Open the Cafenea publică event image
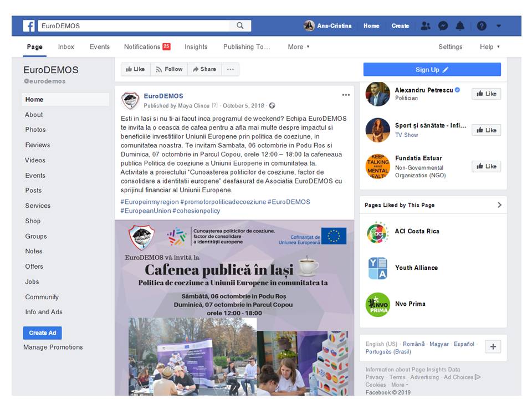The width and height of the screenshot is (532, 399). pos(234,308)
